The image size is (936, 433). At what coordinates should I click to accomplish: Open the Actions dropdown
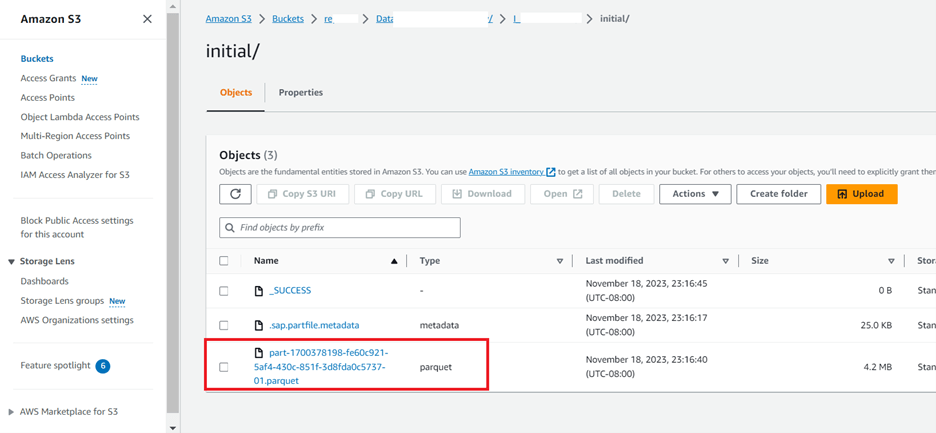pyautogui.click(x=695, y=194)
